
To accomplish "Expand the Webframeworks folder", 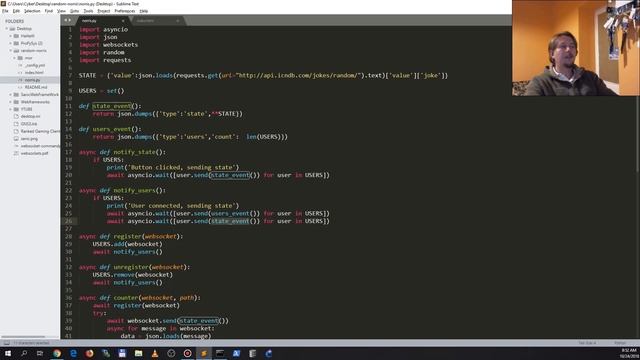I will tap(11, 102).
